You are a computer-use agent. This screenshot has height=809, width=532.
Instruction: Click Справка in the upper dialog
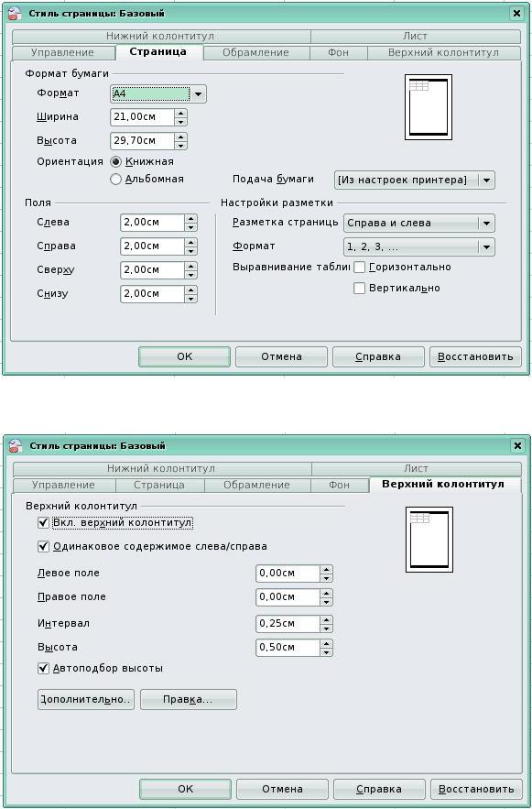click(378, 356)
